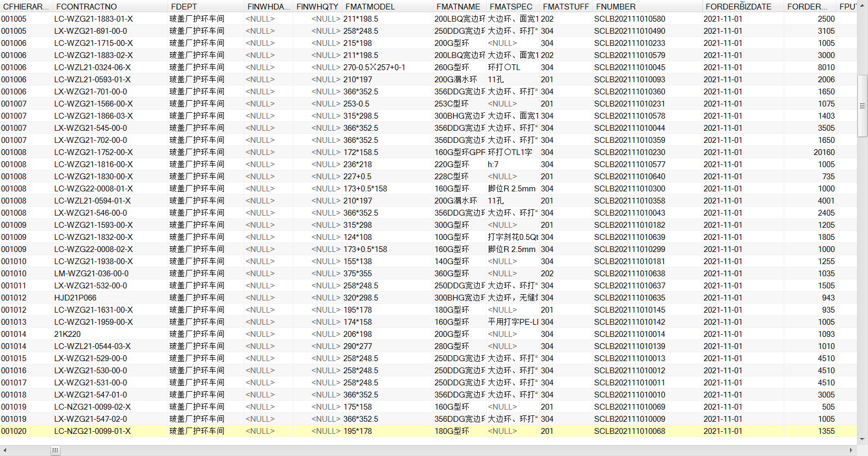Click the horizontal scrollbar thumb
Viewport: 868px width, 456px height.
pos(55,450)
